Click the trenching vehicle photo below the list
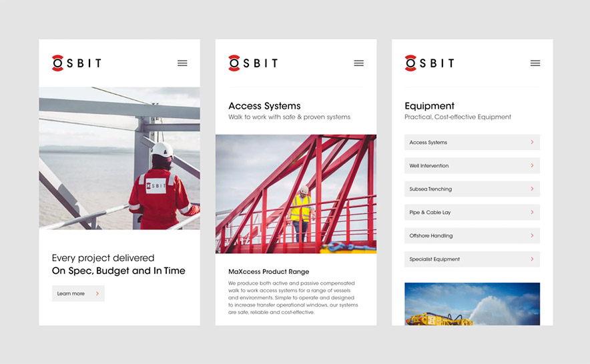 (472, 304)
